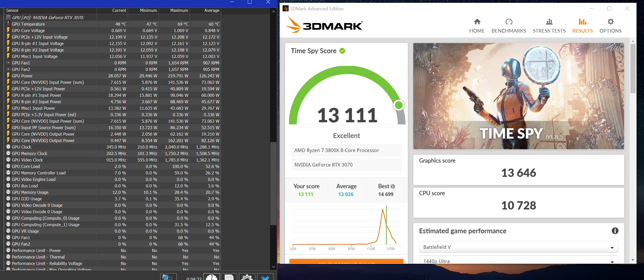This screenshot has width=644, height=280.
Task: Select the GPU Memory Clock row
Action: pos(112,153)
